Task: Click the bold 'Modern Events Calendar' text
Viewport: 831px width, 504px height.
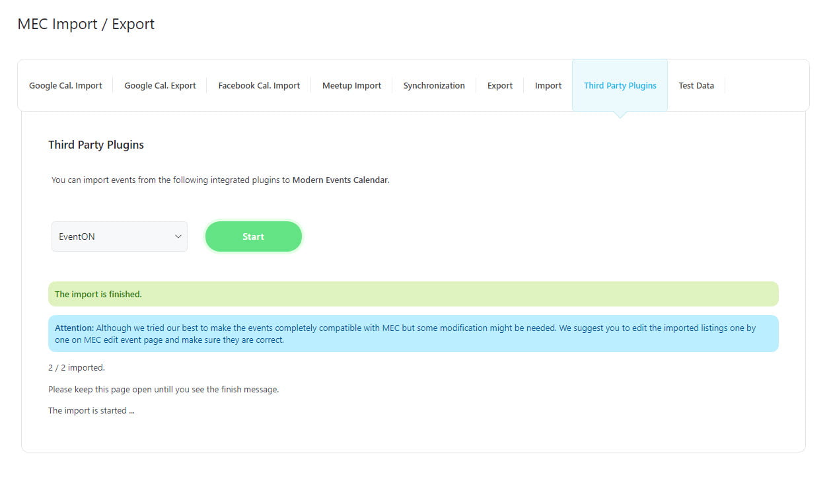Action: coord(340,180)
